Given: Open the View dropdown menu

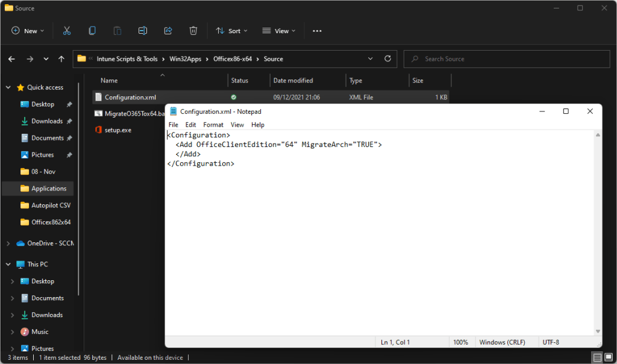Looking at the screenshot, I should click(279, 31).
